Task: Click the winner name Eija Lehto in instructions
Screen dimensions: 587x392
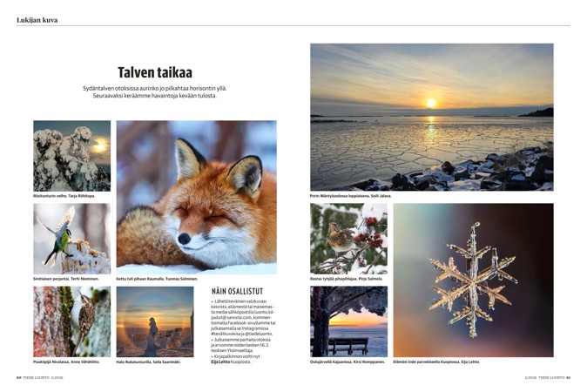Action: click(220, 362)
